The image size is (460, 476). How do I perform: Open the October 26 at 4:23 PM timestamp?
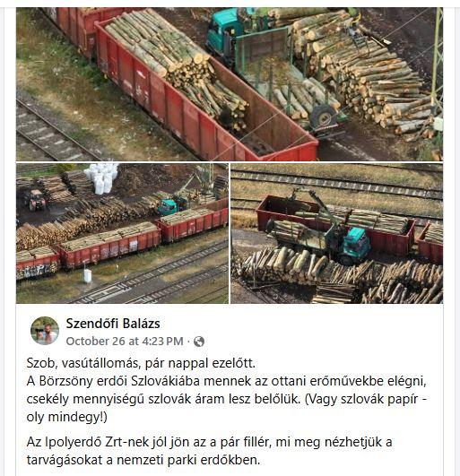click(x=125, y=342)
